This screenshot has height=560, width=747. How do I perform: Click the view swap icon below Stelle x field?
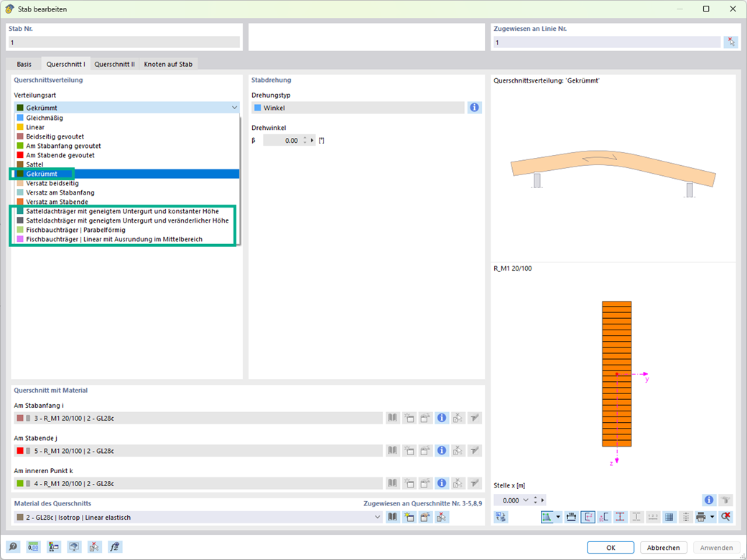tap(501, 517)
